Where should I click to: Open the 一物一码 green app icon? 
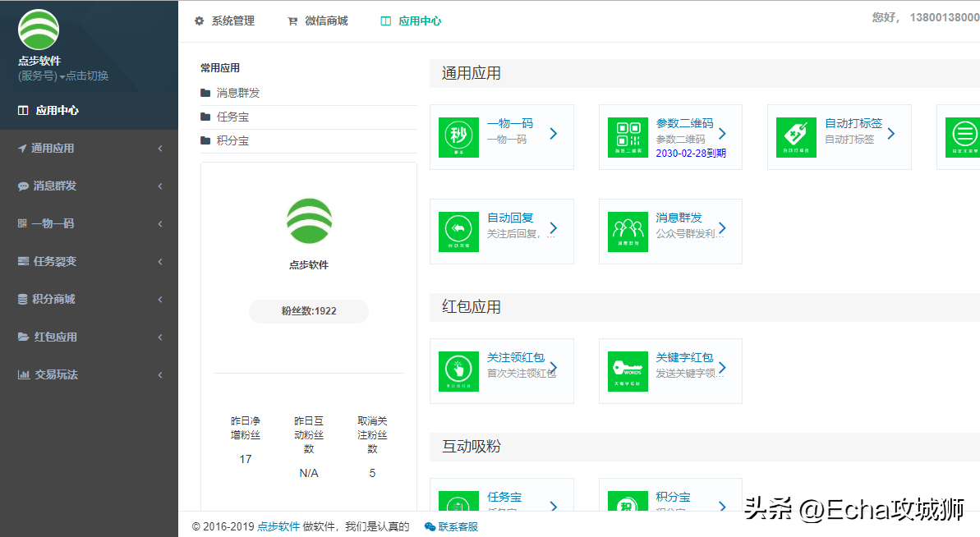(x=458, y=137)
